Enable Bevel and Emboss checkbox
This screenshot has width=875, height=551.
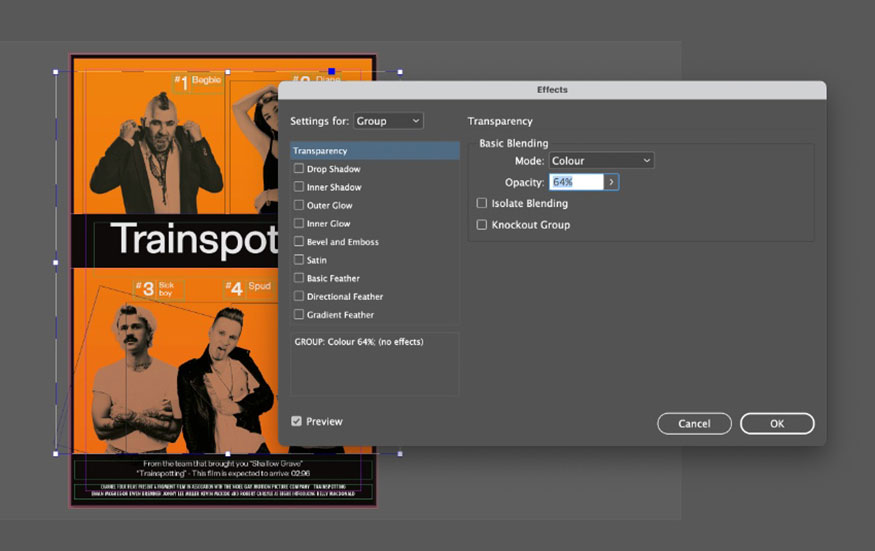pyautogui.click(x=299, y=241)
